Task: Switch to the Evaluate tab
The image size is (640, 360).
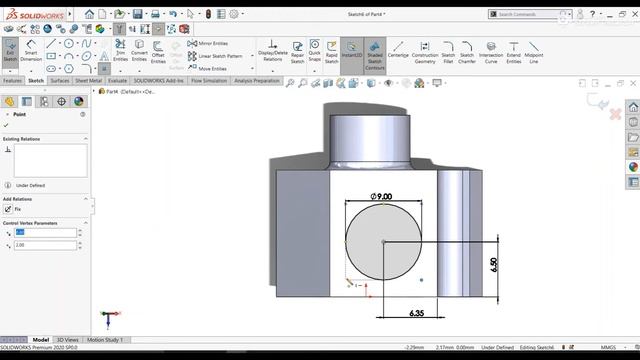Action: (x=118, y=81)
